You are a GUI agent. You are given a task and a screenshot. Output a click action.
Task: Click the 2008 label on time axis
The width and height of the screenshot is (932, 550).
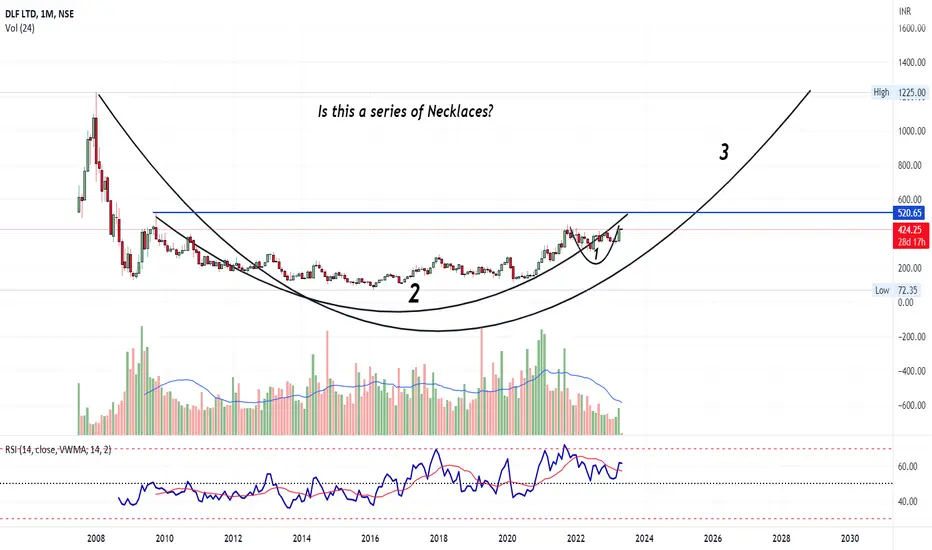(96, 539)
